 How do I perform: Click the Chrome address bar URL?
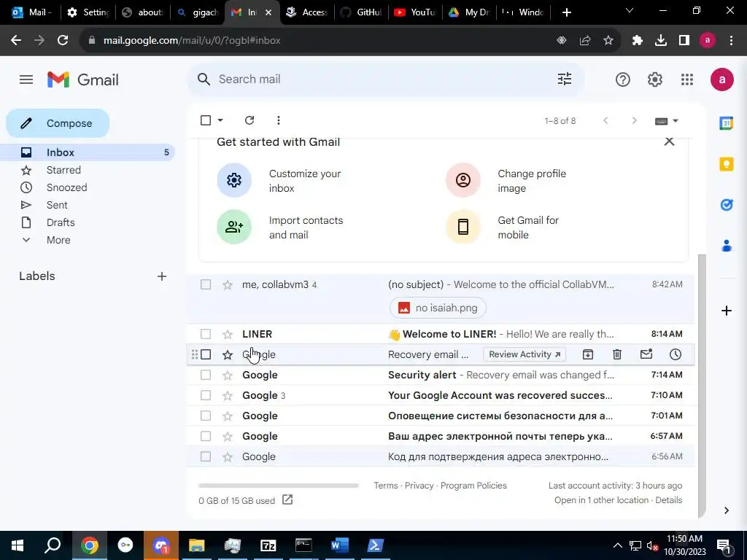click(x=192, y=41)
